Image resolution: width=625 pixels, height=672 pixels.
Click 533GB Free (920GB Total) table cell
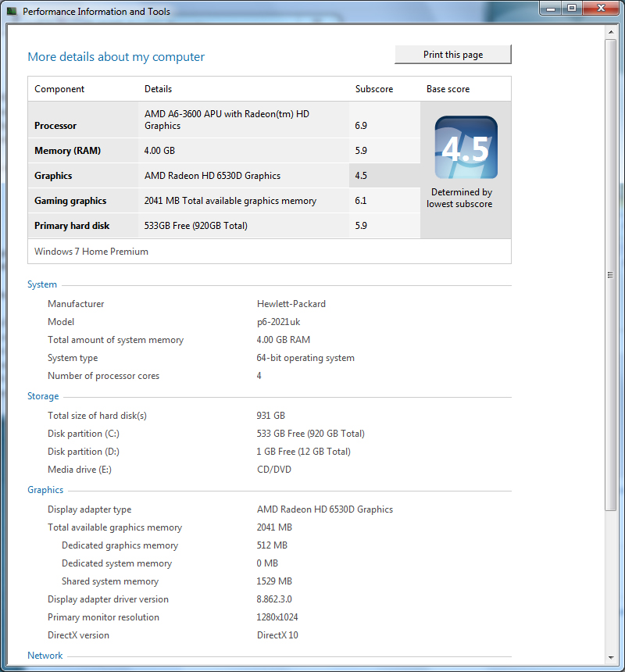coord(196,225)
